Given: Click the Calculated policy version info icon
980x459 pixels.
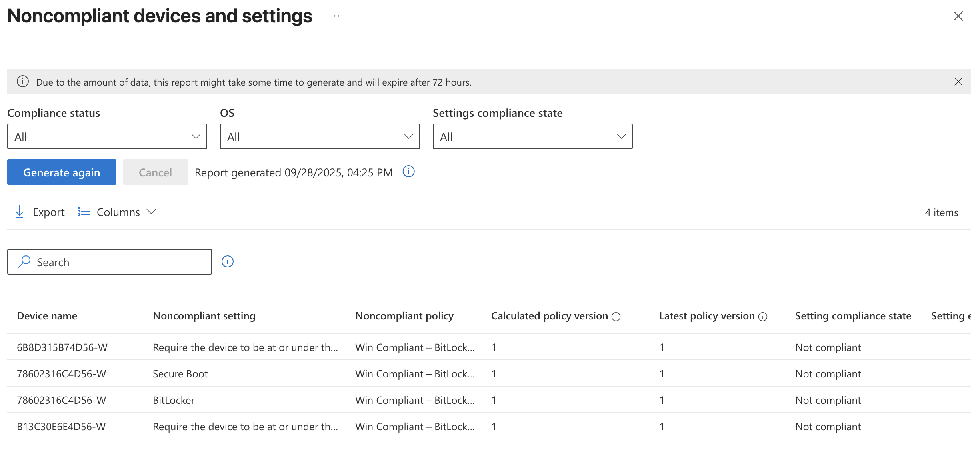Looking at the screenshot, I should click(616, 316).
